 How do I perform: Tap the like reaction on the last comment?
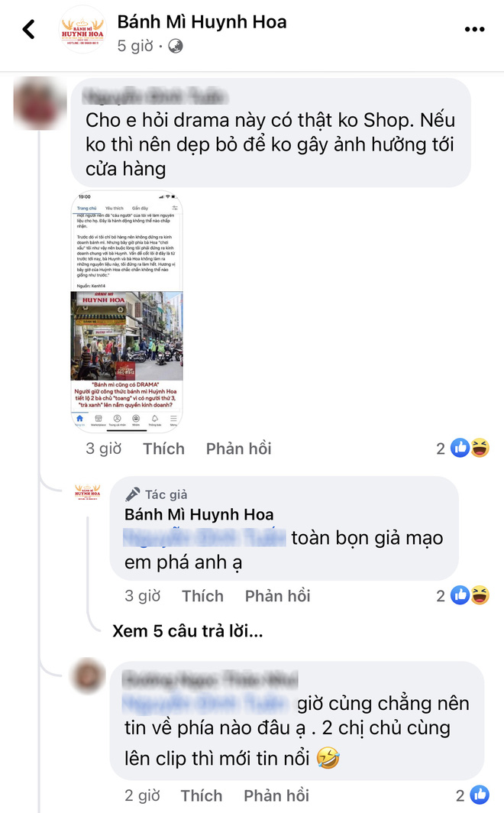480,795
